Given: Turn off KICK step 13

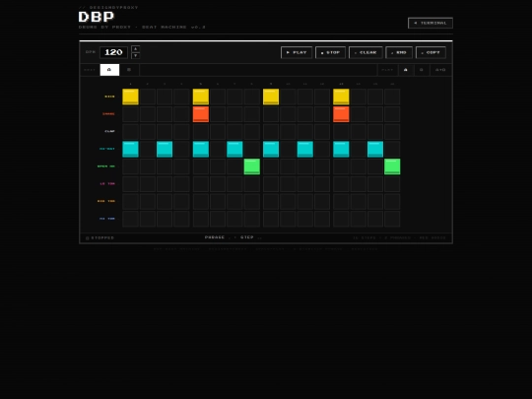Looking at the screenshot, I should (341, 97).
